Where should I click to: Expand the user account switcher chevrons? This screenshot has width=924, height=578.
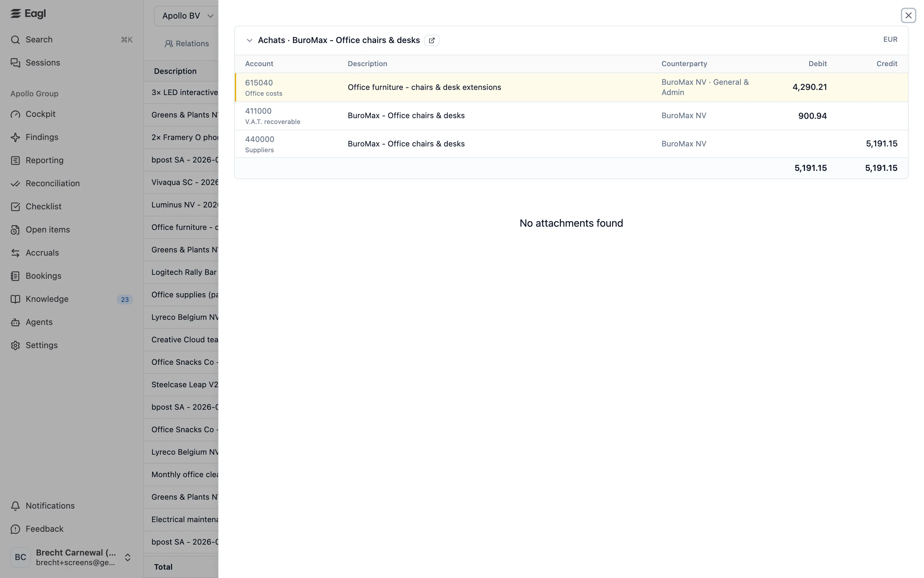click(127, 557)
